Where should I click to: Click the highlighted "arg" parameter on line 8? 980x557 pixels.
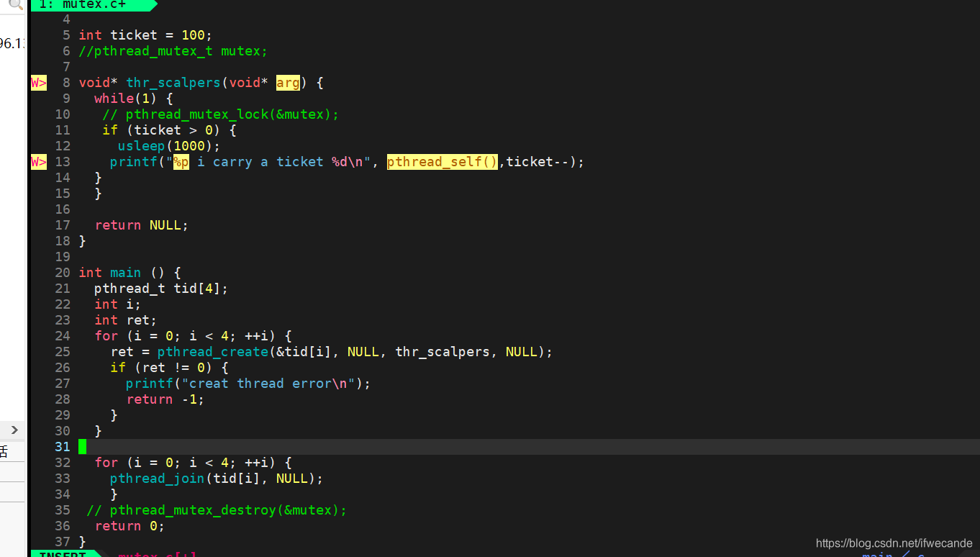288,83
